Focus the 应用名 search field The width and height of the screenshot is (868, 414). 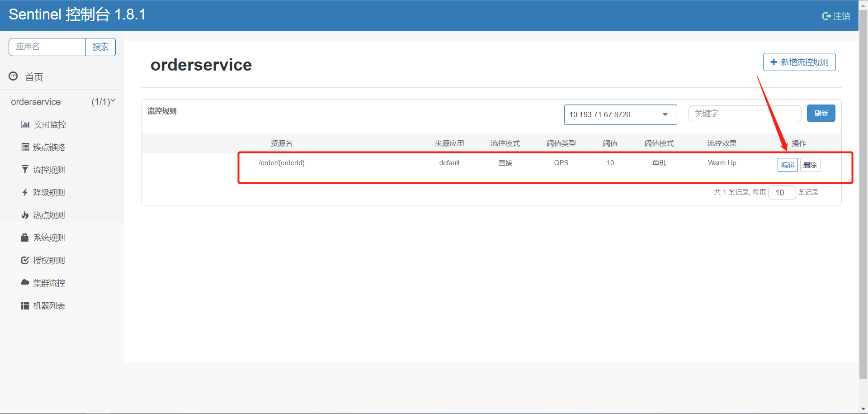pyautogui.click(x=47, y=47)
